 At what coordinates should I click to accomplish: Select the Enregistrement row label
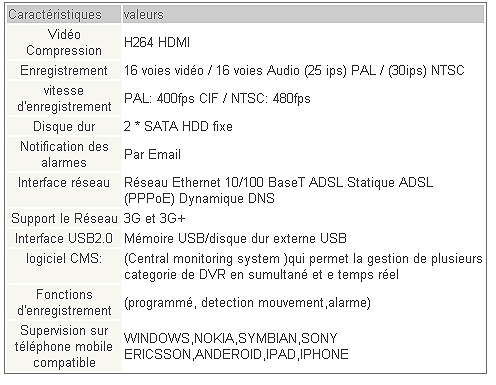coord(64,70)
